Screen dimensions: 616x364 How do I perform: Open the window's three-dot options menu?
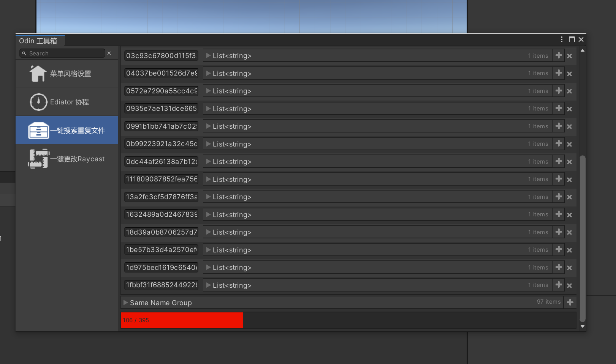click(562, 39)
